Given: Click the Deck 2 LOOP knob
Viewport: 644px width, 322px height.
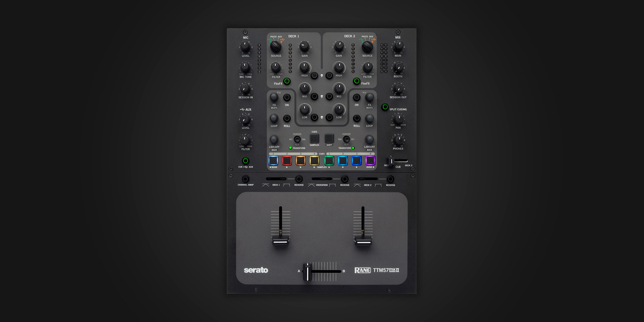Looking at the screenshot, I should click(370, 118).
